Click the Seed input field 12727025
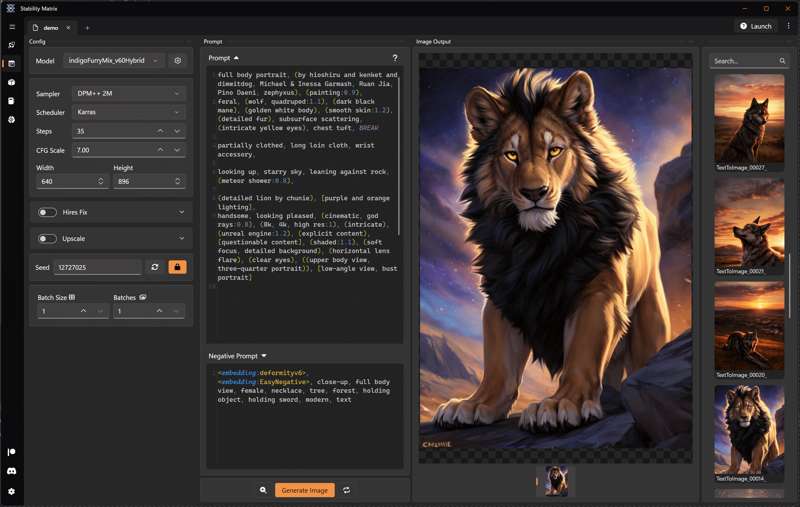 [x=97, y=267]
